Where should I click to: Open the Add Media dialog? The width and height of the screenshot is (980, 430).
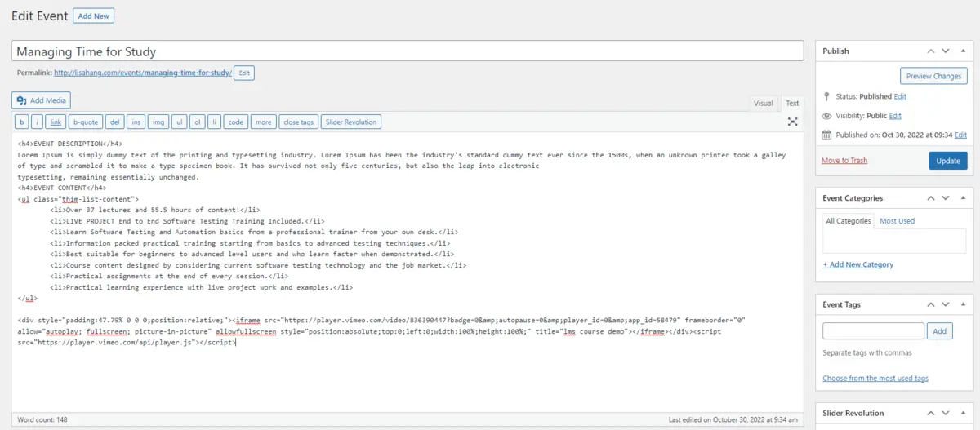[x=42, y=100]
